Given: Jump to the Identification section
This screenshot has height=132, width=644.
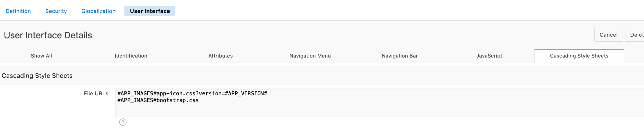Looking at the screenshot, I should tap(131, 56).
